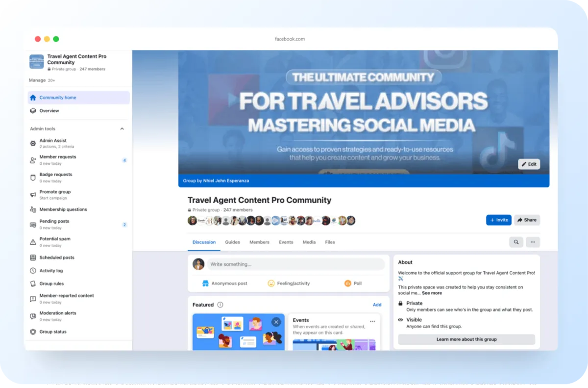Open the Events tab
This screenshot has height=388, width=588.
286,242
